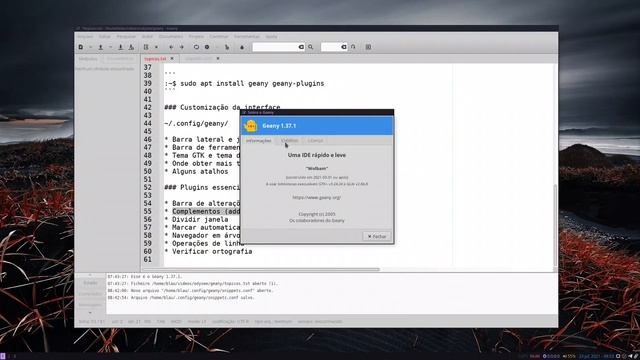Open the Documento menu
Viewport: 640px width, 360px height.
(171, 37)
